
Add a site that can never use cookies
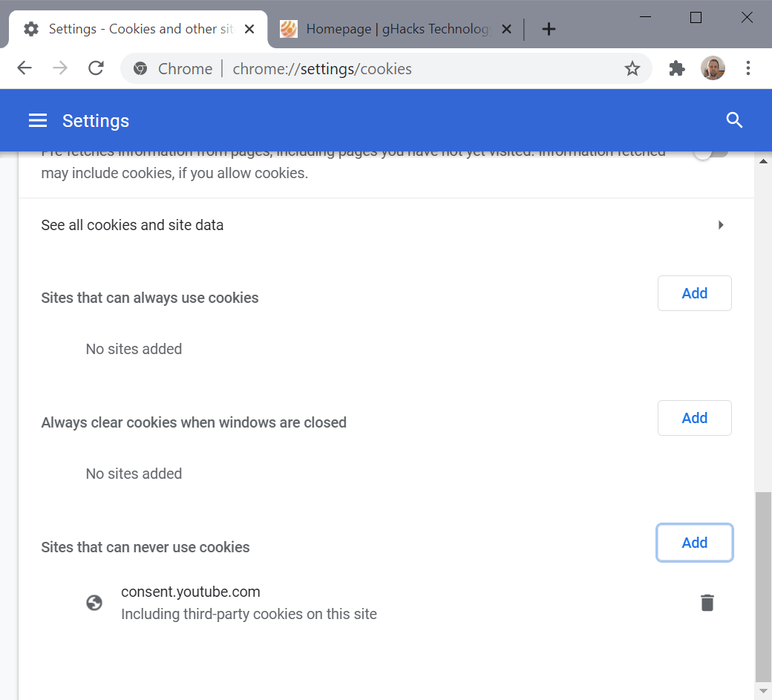pyautogui.click(x=694, y=543)
